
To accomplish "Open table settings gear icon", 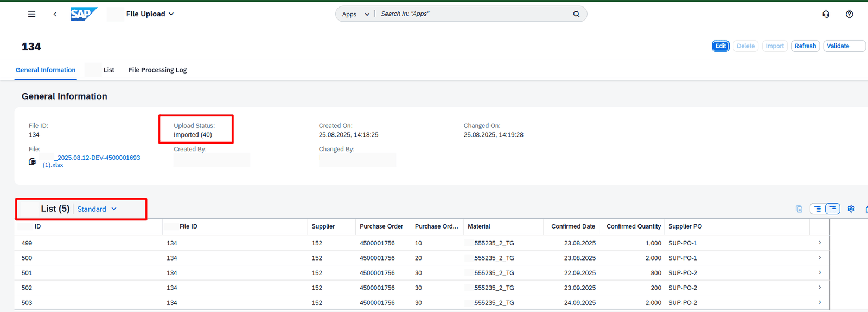I will (851, 209).
